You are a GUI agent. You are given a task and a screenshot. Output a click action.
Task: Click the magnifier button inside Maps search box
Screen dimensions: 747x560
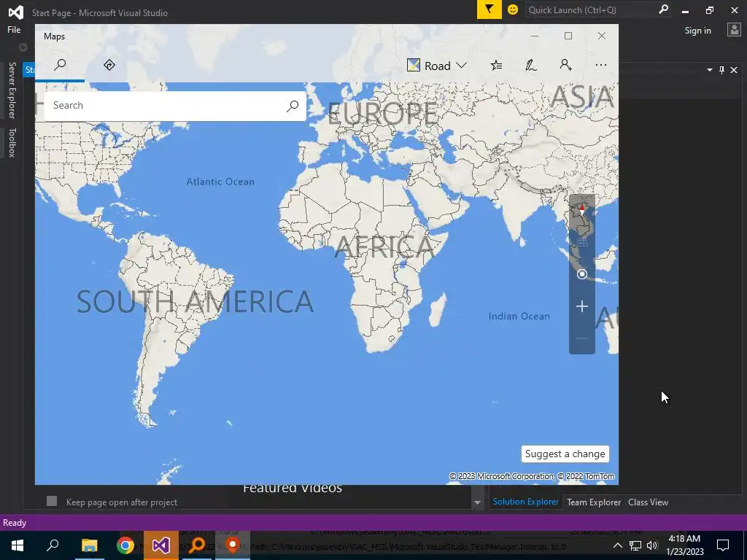point(293,106)
